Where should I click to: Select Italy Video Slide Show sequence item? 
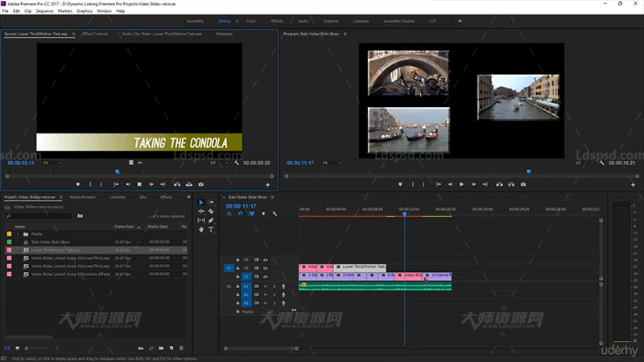51,242
